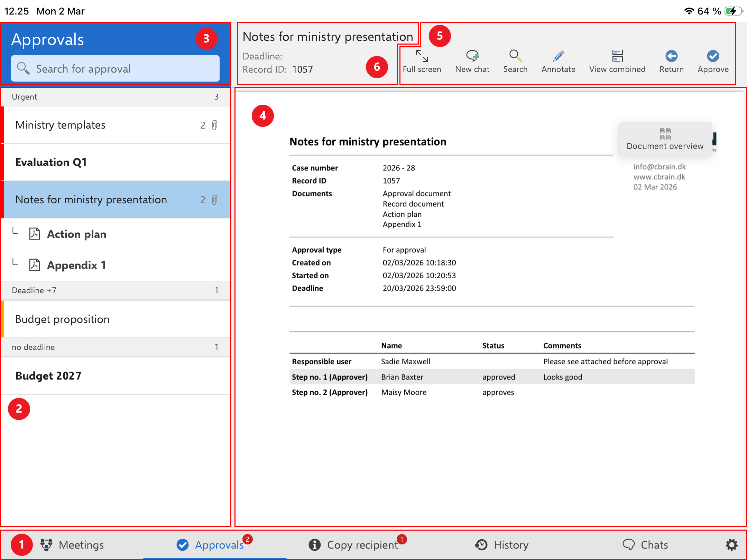747x560 pixels.
Task: Select Notes for ministry presentation item
Action: click(x=116, y=200)
